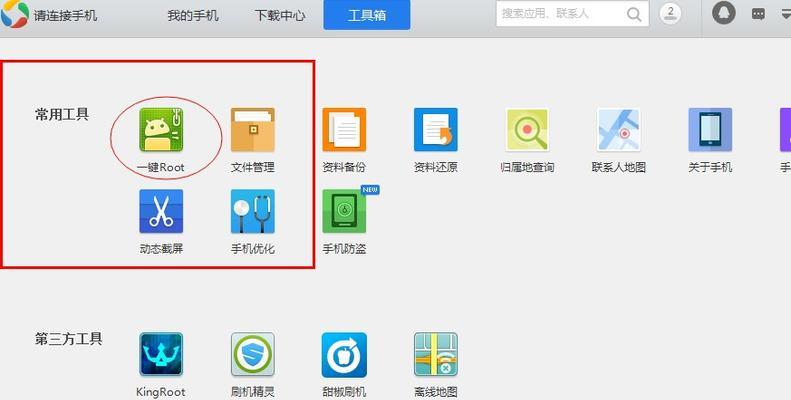Focus the 搜索应用、联系人 search box
791x400 pixels.
[572, 14]
